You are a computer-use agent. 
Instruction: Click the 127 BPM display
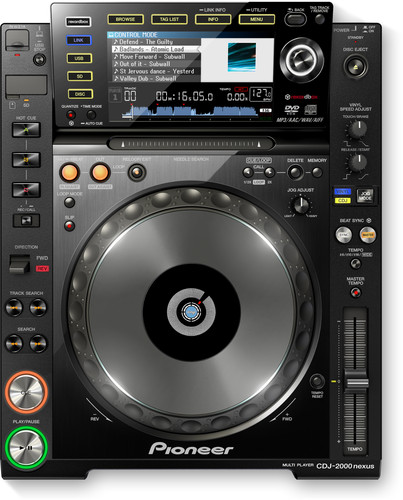pos(261,94)
